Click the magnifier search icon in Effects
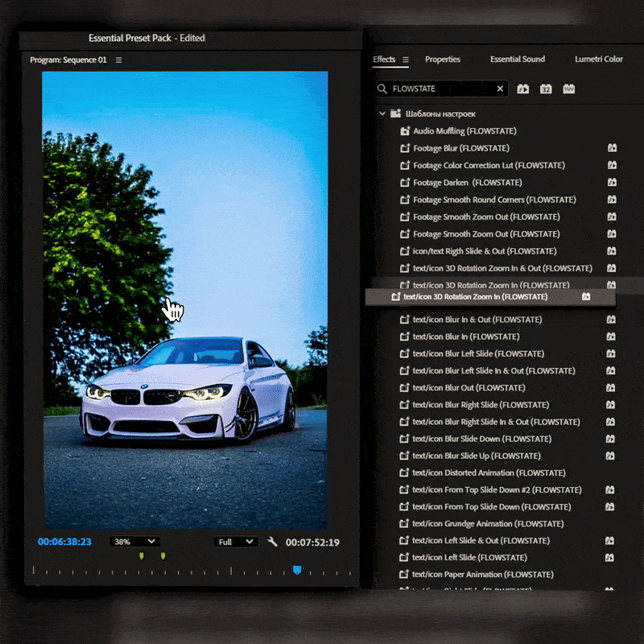Screen dimensions: 644x644 (382, 89)
